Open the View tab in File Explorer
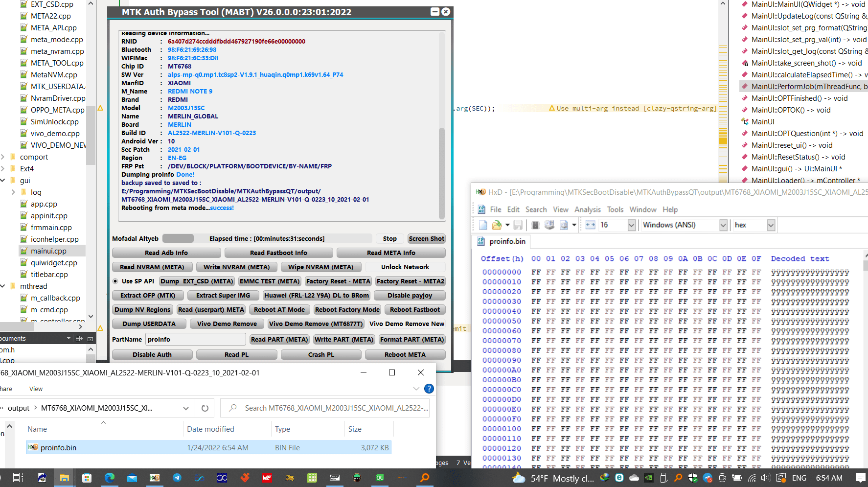 (x=36, y=389)
